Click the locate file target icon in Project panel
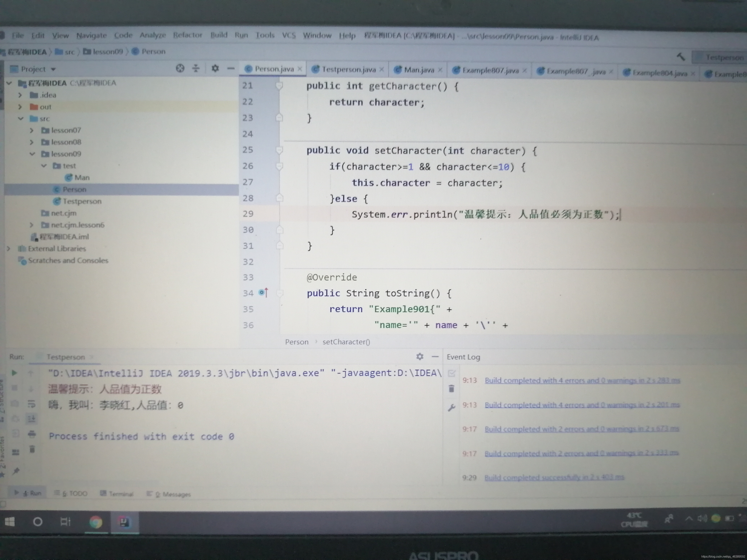The image size is (747, 560). (x=180, y=69)
